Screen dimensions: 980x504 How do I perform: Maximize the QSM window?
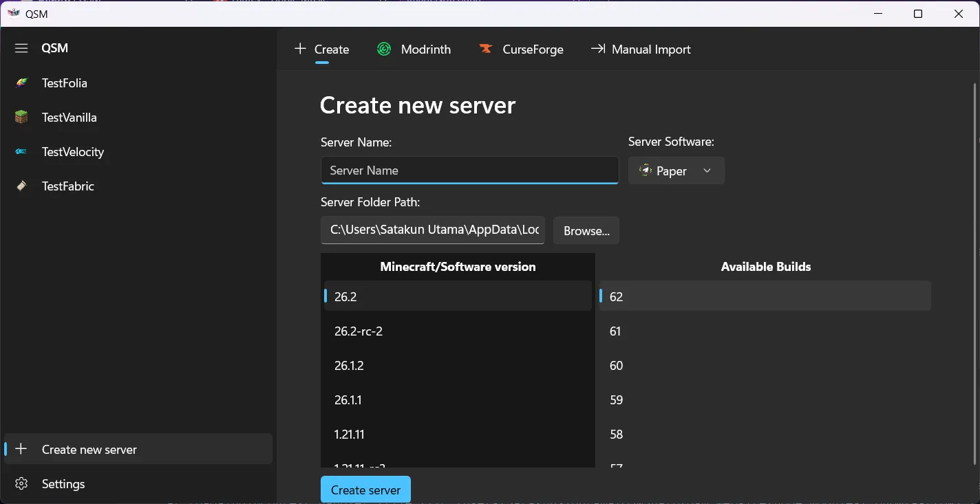point(918,14)
